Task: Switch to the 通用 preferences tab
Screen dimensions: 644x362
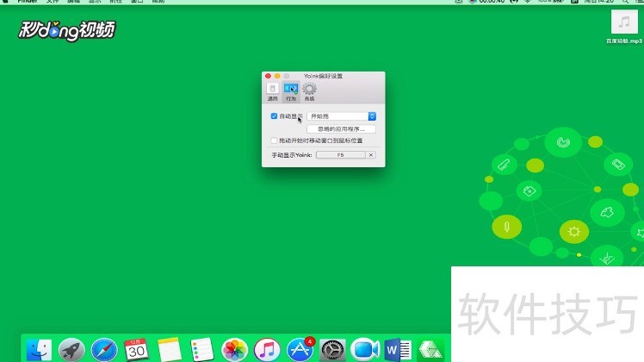Action: [272, 91]
